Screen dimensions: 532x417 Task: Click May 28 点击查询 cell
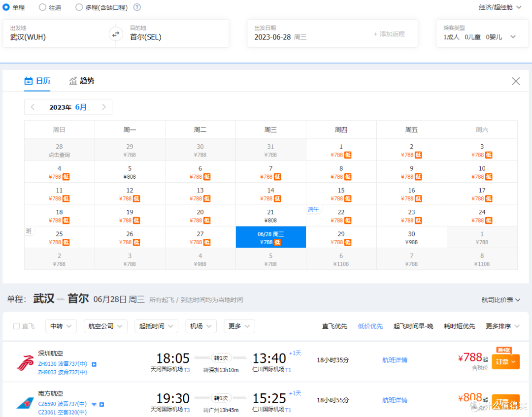[60, 150]
